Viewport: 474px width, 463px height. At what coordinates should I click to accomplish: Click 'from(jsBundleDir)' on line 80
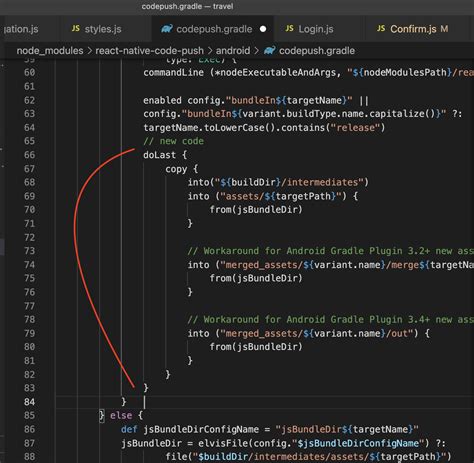pos(256,347)
